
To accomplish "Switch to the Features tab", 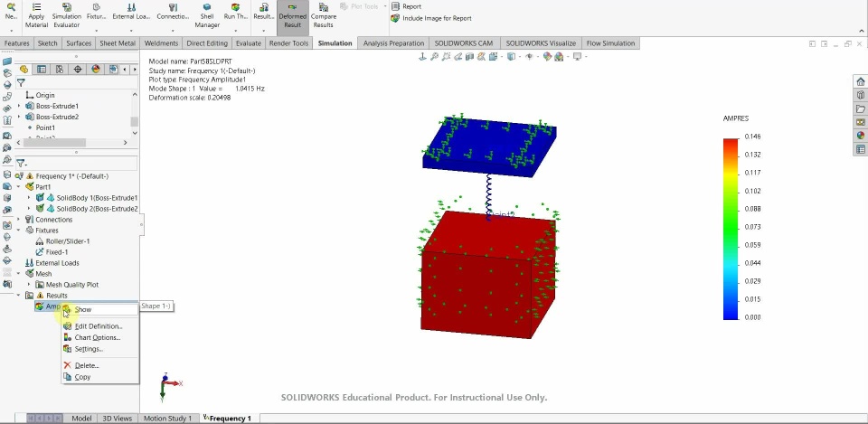I will click(16, 43).
